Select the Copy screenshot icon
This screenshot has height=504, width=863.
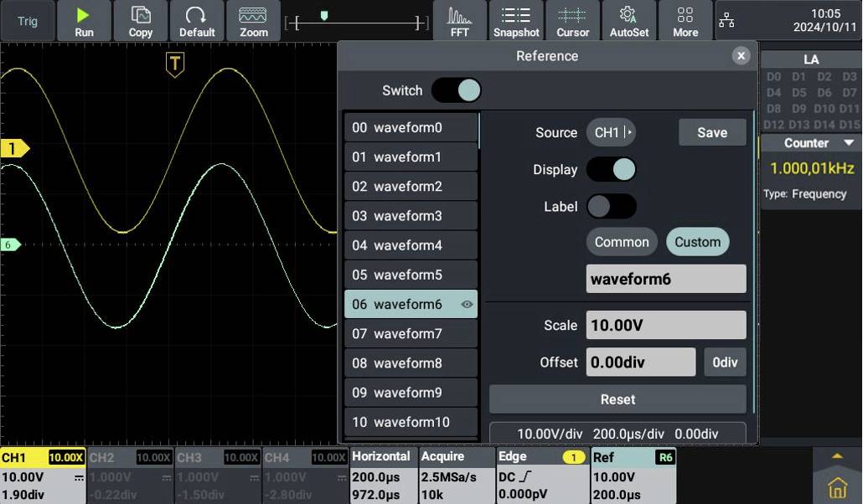pyautogui.click(x=140, y=20)
